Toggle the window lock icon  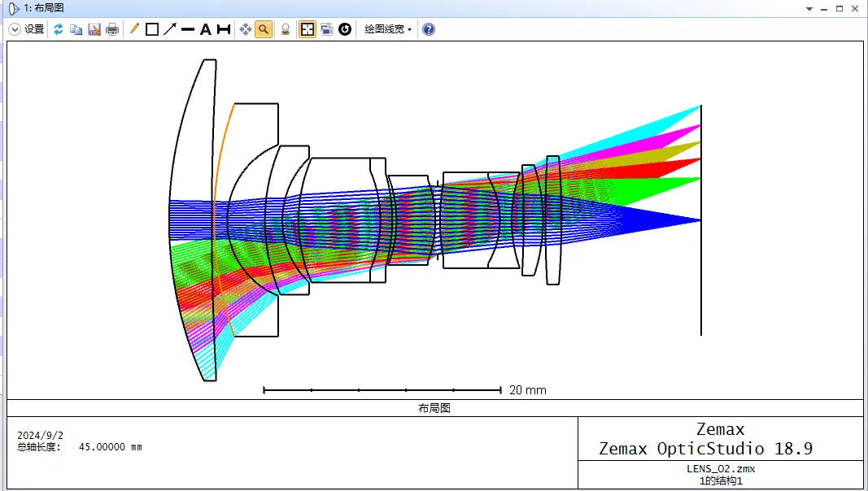point(286,29)
